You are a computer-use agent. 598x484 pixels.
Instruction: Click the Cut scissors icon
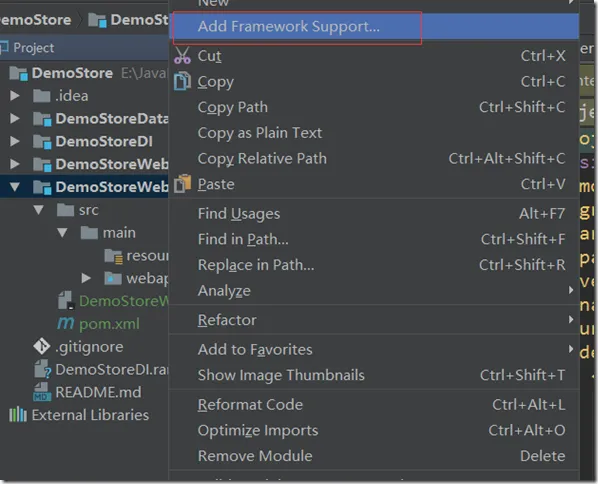click(182, 55)
